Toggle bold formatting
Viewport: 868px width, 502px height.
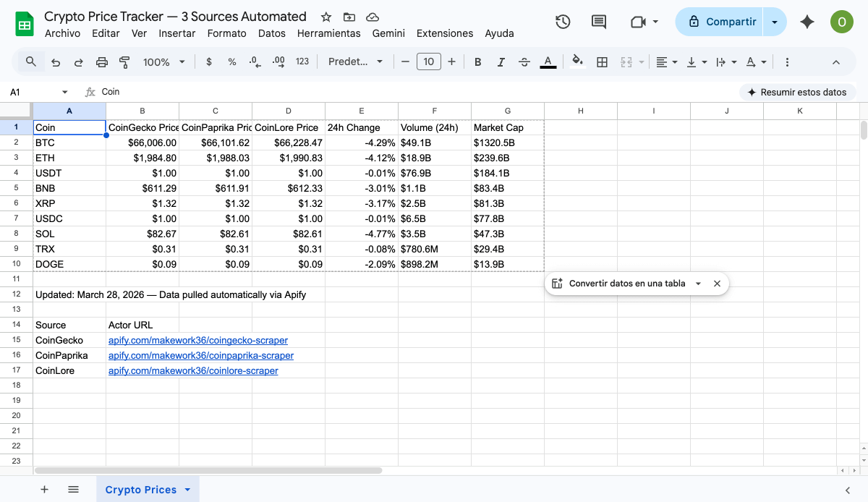(x=478, y=62)
